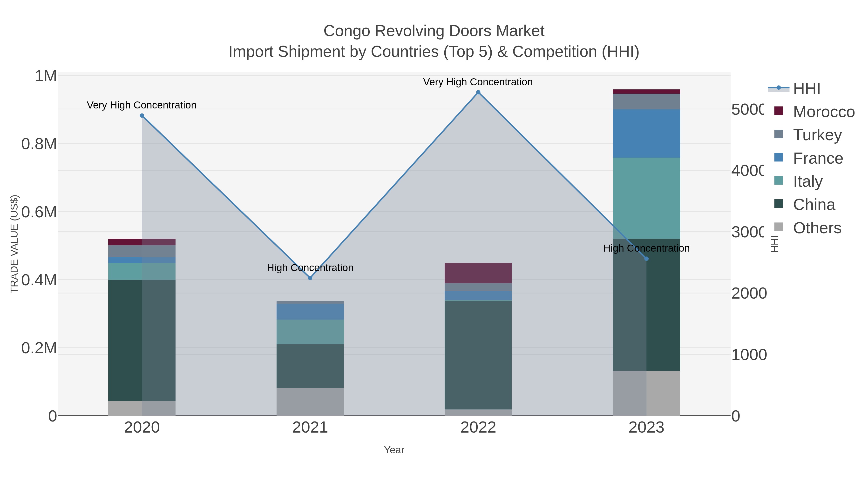Select the 2021 HHI data point marker

tap(310, 278)
